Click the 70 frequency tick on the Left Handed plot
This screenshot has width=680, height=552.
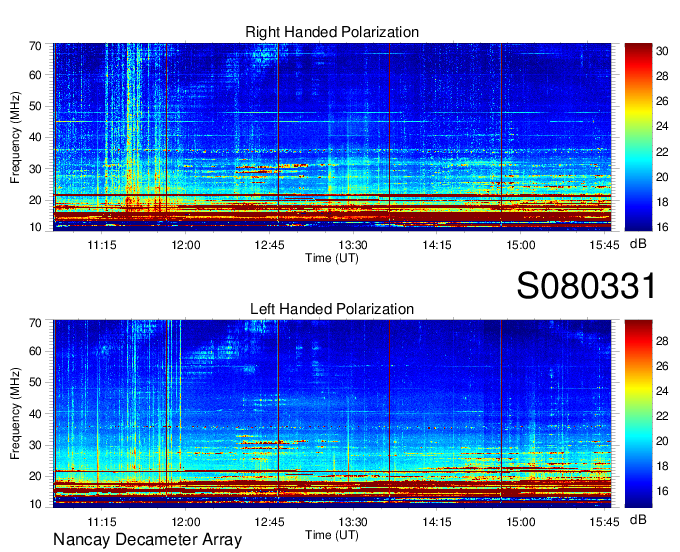coord(35,323)
